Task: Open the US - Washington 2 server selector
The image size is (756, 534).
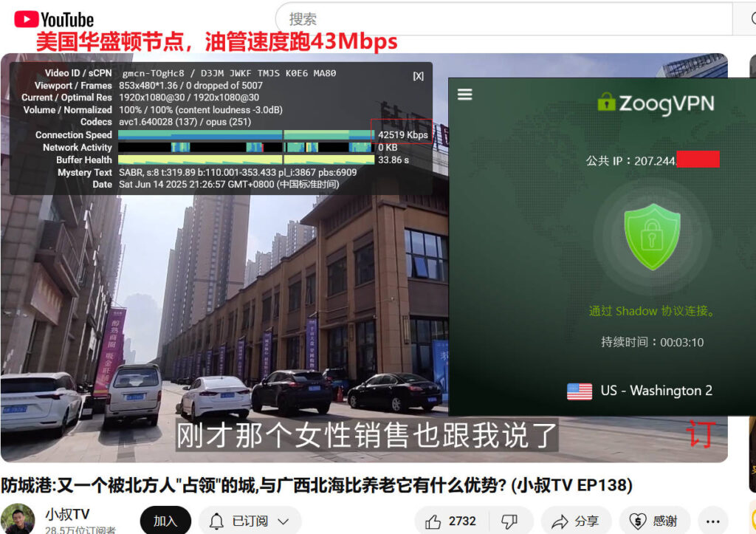Action: click(x=639, y=391)
